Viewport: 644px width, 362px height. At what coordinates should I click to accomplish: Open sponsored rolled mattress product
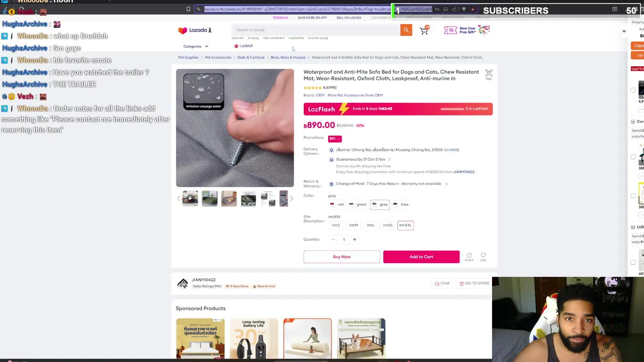coord(307,338)
